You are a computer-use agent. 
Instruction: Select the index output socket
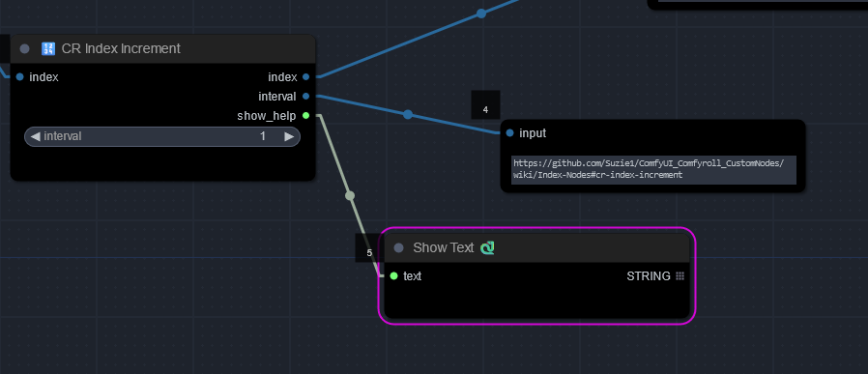305,77
